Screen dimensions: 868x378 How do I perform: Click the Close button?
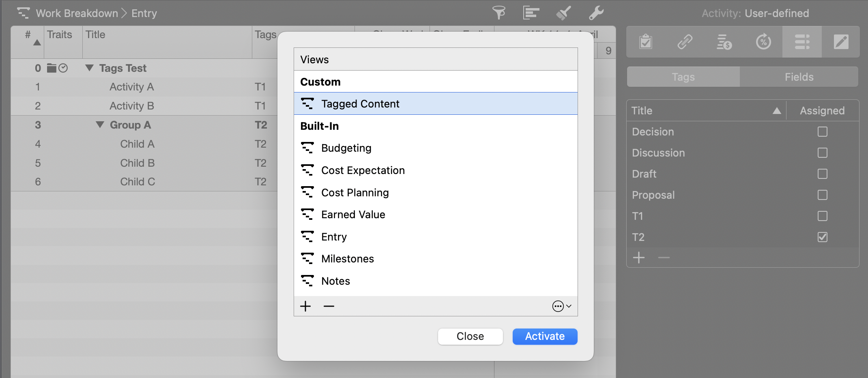tap(470, 336)
